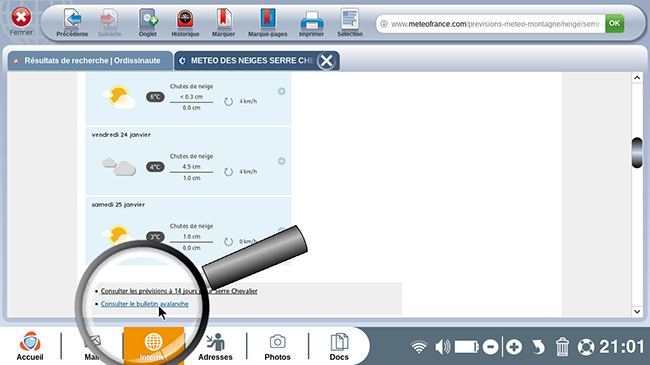Click the speaker volume icon
650x365 pixels.
[x=442, y=347]
